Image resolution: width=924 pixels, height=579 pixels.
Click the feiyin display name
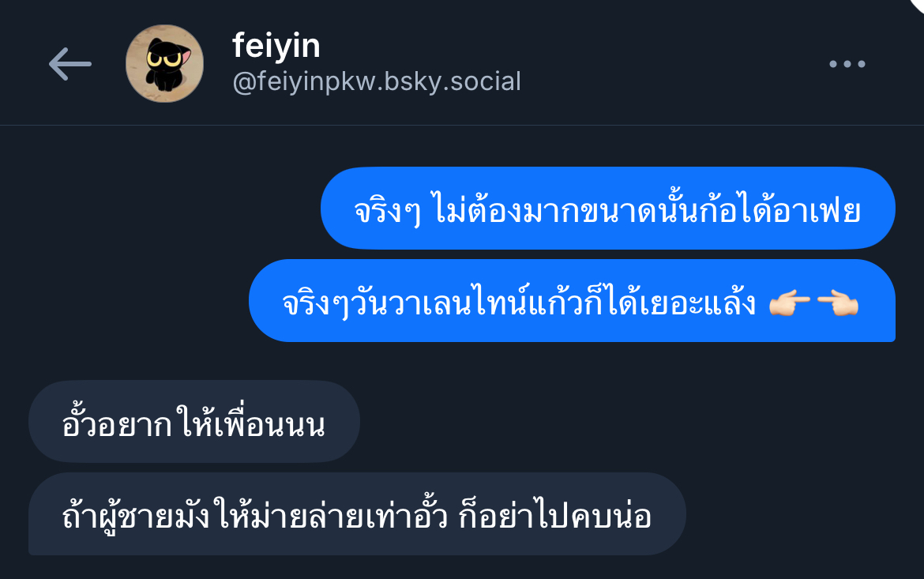pos(276,45)
